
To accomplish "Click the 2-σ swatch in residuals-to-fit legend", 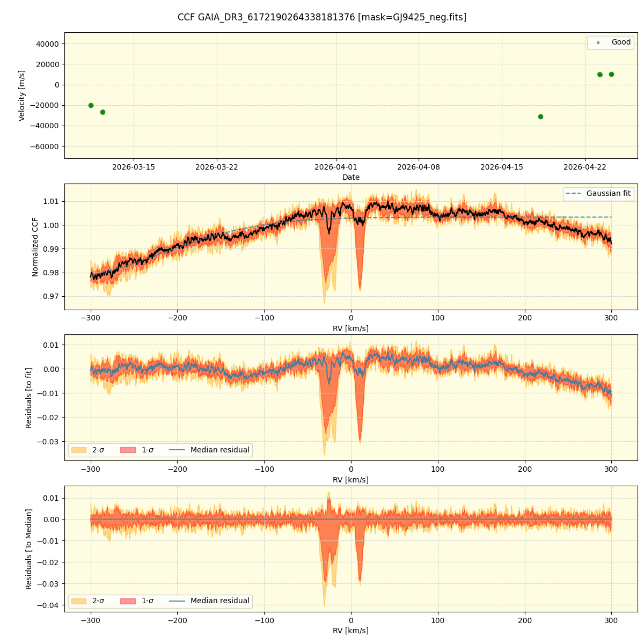I will point(78,450).
